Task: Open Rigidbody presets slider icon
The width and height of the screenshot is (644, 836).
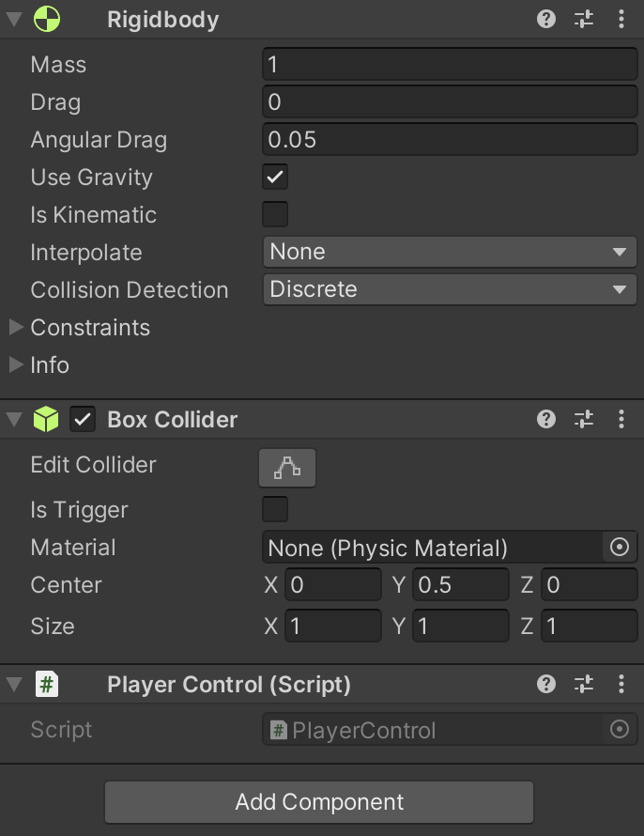Action: click(584, 19)
